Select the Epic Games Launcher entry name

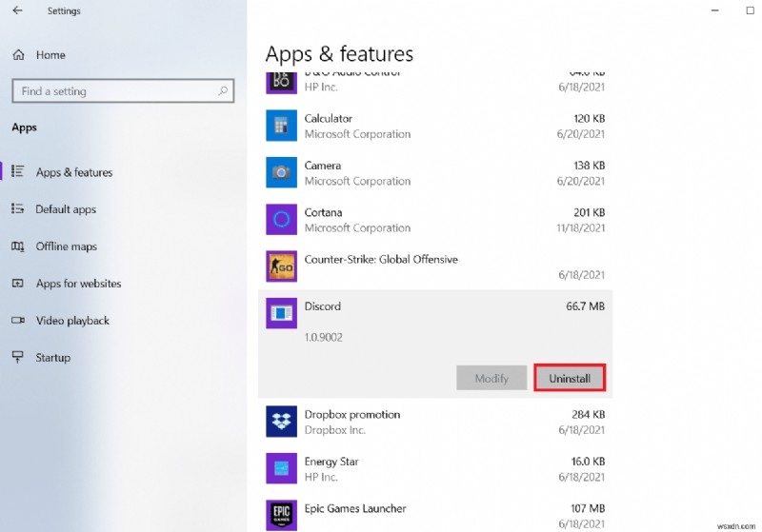pos(355,509)
